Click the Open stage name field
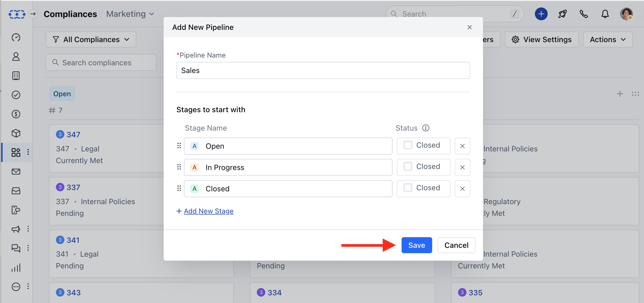Image resolution: width=644 pixels, height=303 pixels. (288, 146)
